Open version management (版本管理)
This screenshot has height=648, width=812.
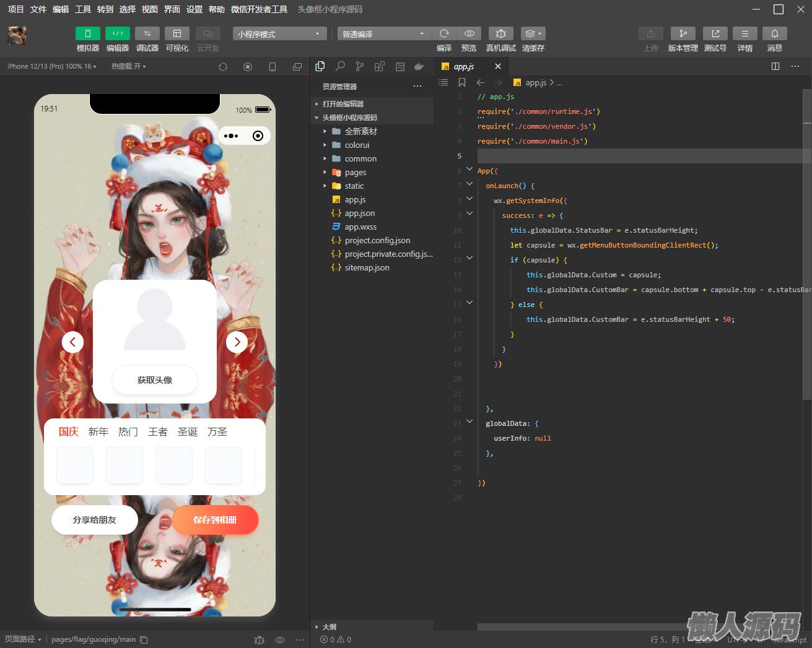(x=683, y=33)
